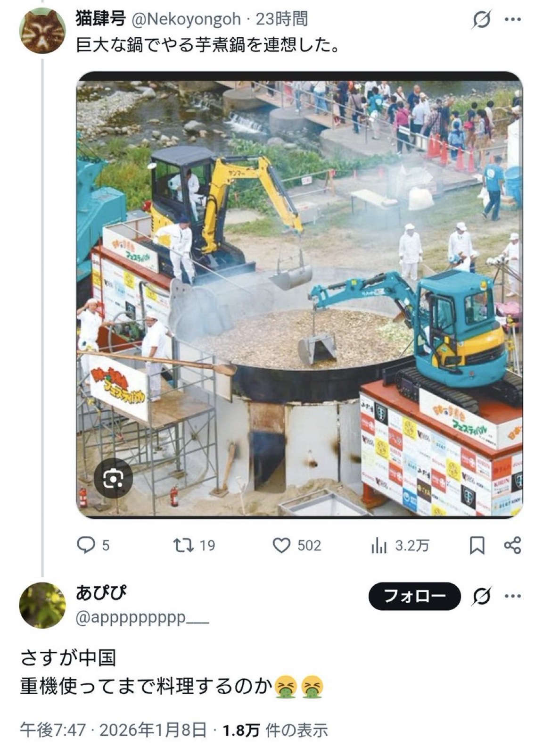Select the 猫肆号 display name
Viewport: 543px width, 756px height.
pos(100,19)
